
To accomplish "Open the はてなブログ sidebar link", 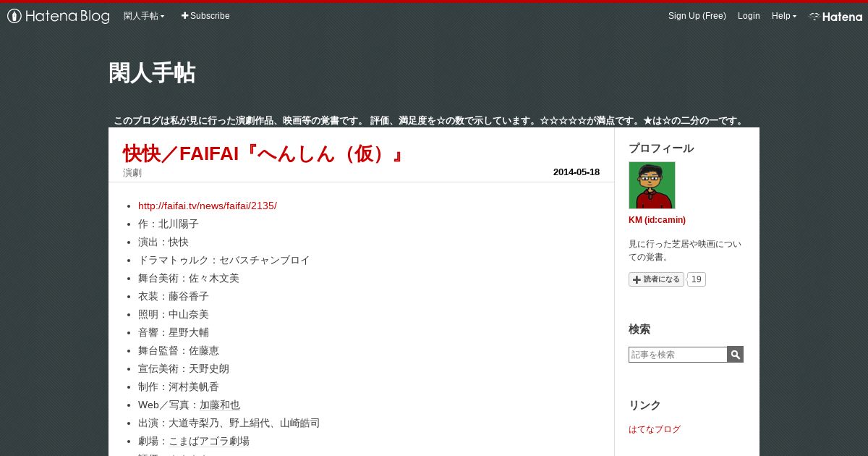I will (655, 429).
